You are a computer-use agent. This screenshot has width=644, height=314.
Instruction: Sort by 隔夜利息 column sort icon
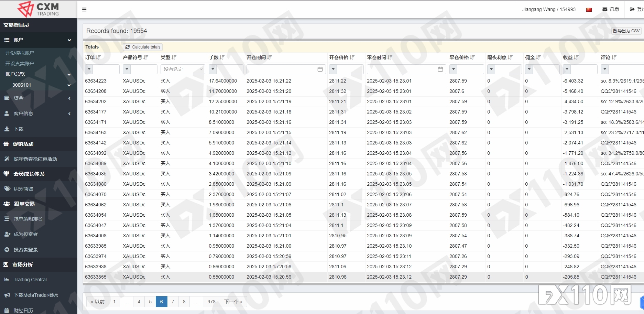510,57
